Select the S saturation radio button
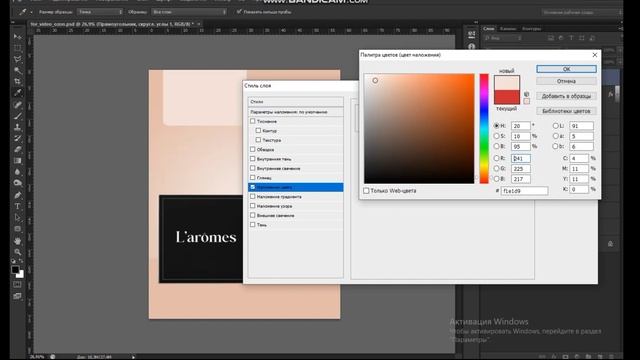The image size is (640, 360). coord(496,136)
